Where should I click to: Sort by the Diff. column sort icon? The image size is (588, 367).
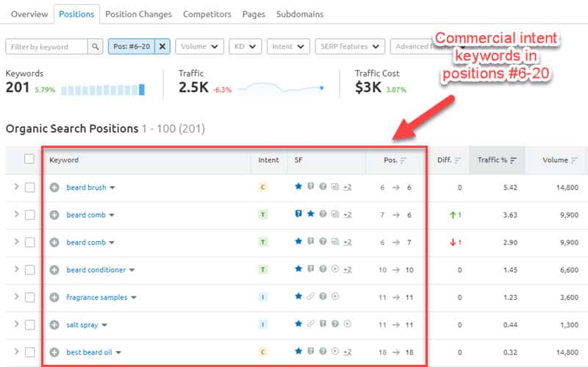pyautogui.click(x=457, y=160)
